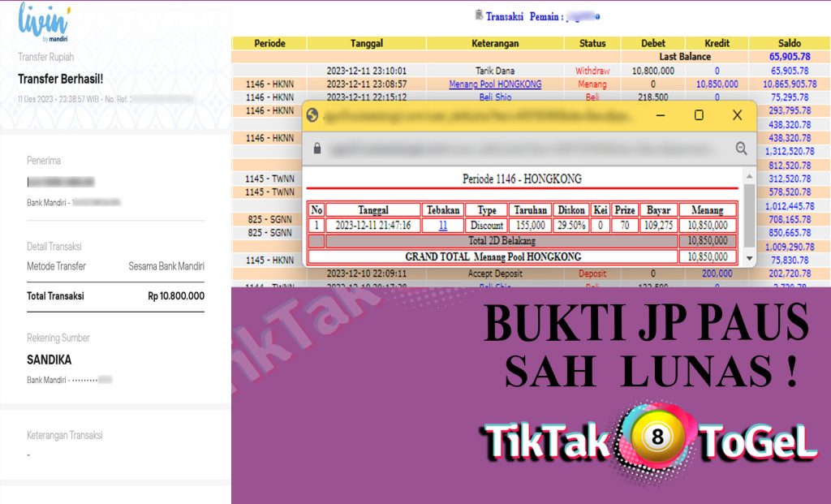Click the Livin' by Mandiri logo

pyautogui.click(x=44, y=22)
